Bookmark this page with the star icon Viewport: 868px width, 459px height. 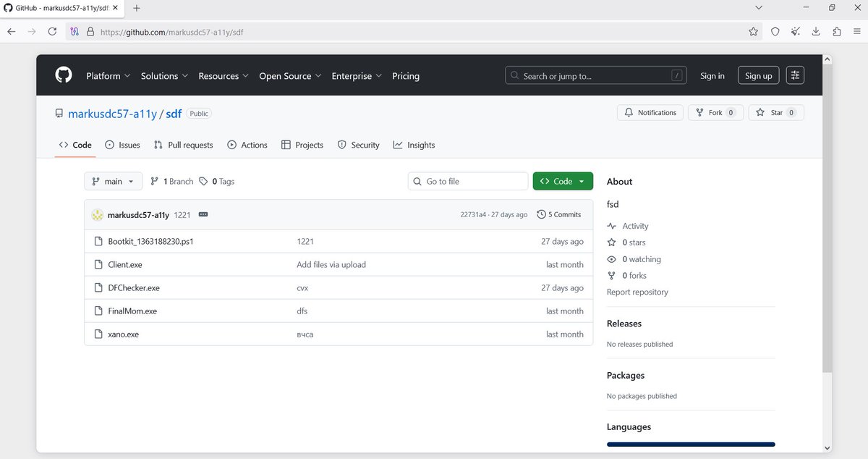(753, 32)
